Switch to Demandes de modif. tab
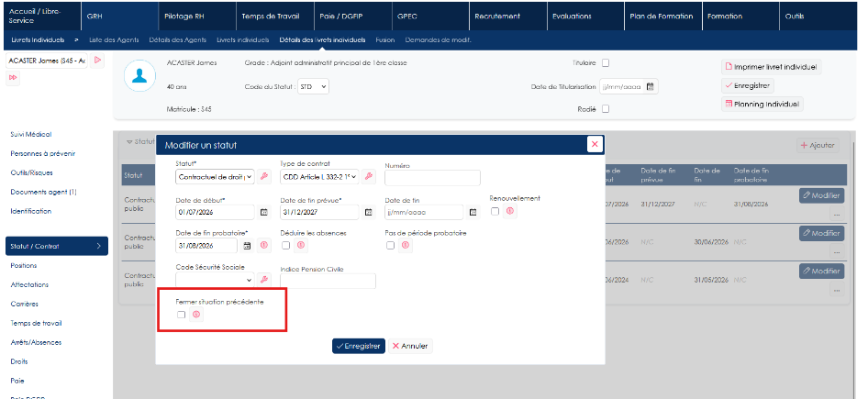Image resolution: width=868 pixels, height=399 pixels. (438, 39)
